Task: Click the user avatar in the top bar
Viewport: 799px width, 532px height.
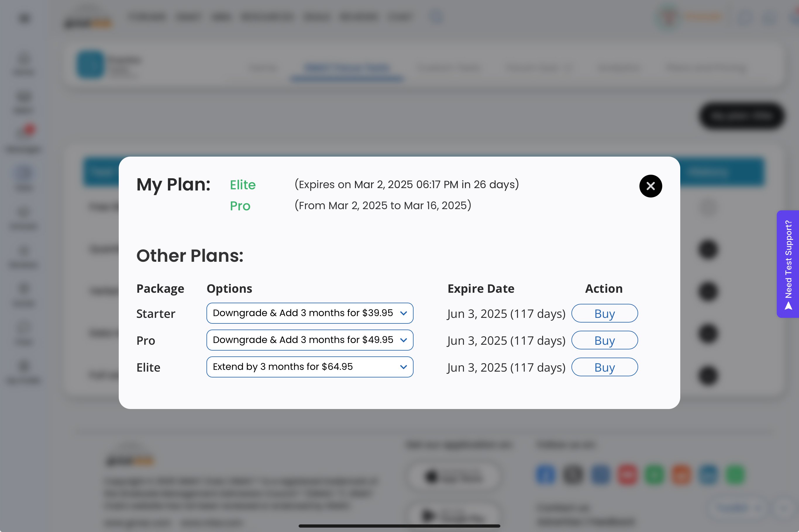Action: click(x=668, y=17)
